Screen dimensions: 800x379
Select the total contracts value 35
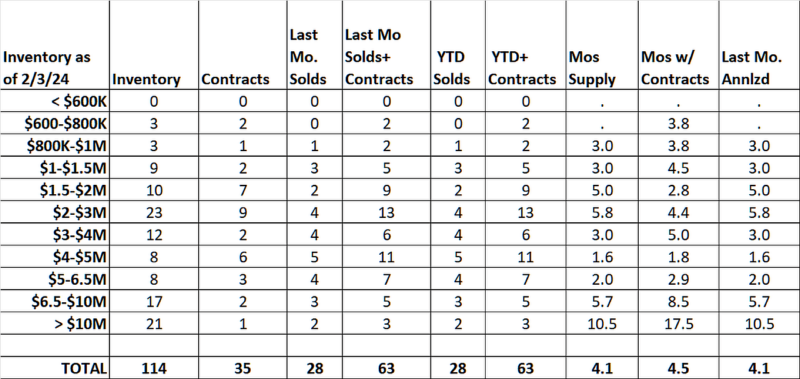tap(242, 368)
